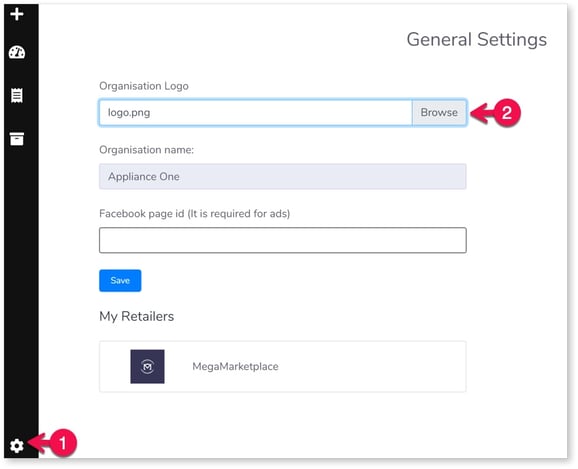Image resolution: width=578 pixels, height=469 pixels.
Task: Click the plus icon in the sidebar
Action: coord(17,14)
